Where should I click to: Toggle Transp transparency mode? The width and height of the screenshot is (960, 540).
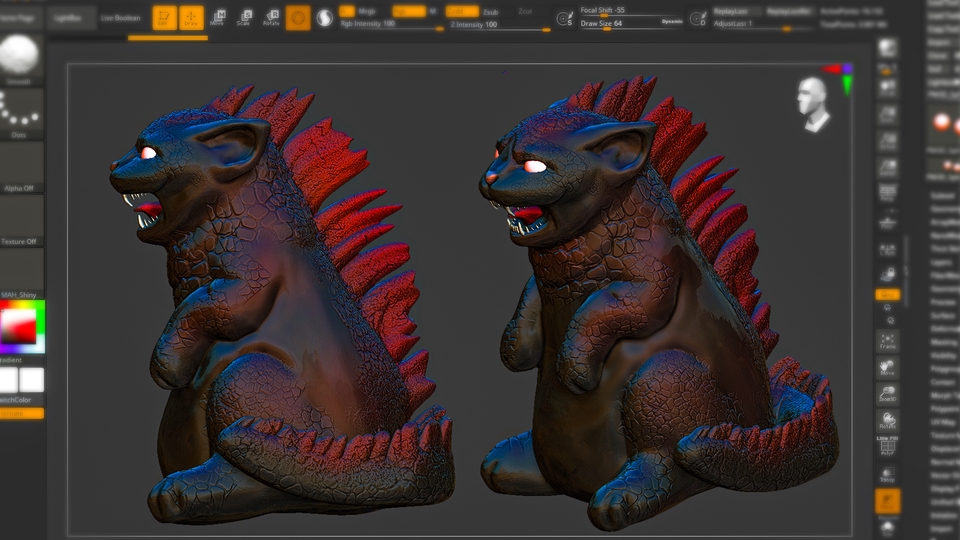(x=888, y=474)
